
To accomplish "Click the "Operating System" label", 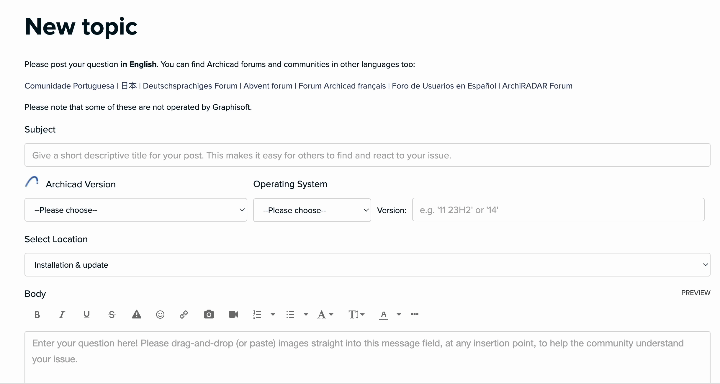I will [290, 184].
